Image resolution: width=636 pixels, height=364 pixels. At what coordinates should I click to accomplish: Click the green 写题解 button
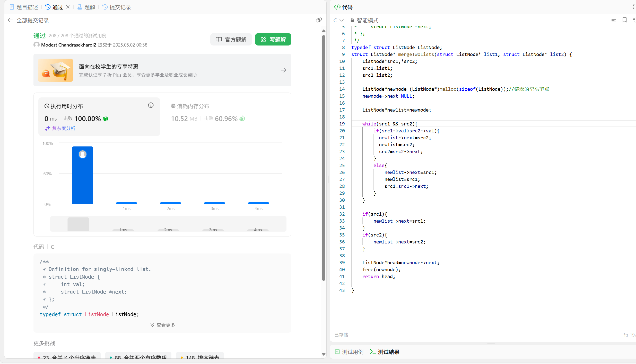click(273, 39)
